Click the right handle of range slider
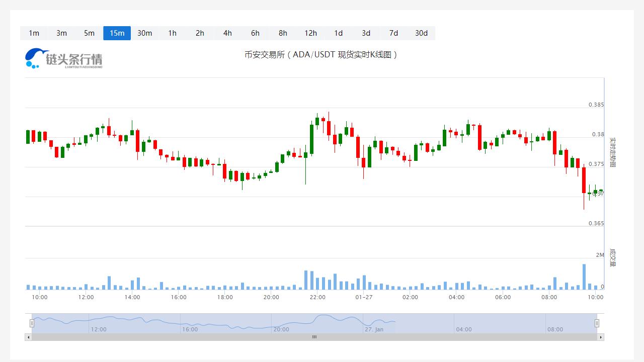This screenshot has width=644, height=362. tap(597, 323)
